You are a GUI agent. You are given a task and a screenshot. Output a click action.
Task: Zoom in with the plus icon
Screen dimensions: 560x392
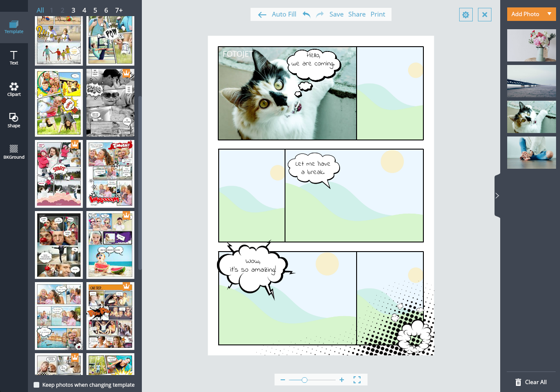click(342, 380)
